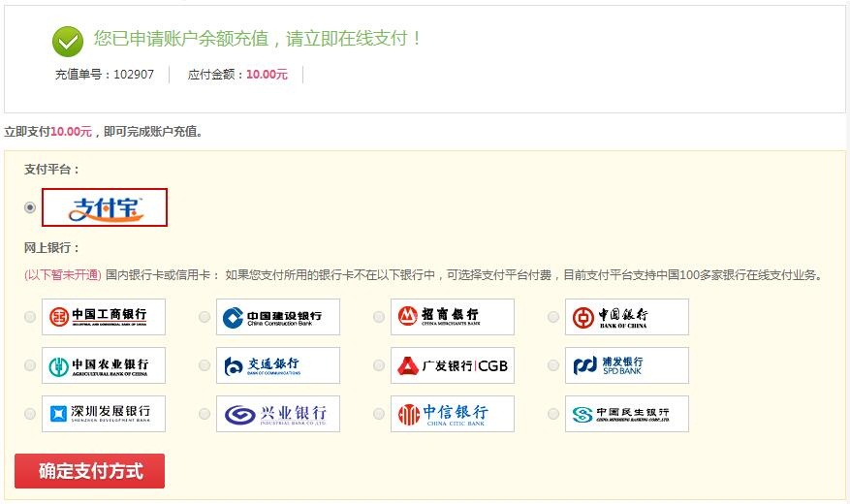Click the 深圳发展银行 logo
This screenshot has width=850, height=504.
click(x=104, y=414)
